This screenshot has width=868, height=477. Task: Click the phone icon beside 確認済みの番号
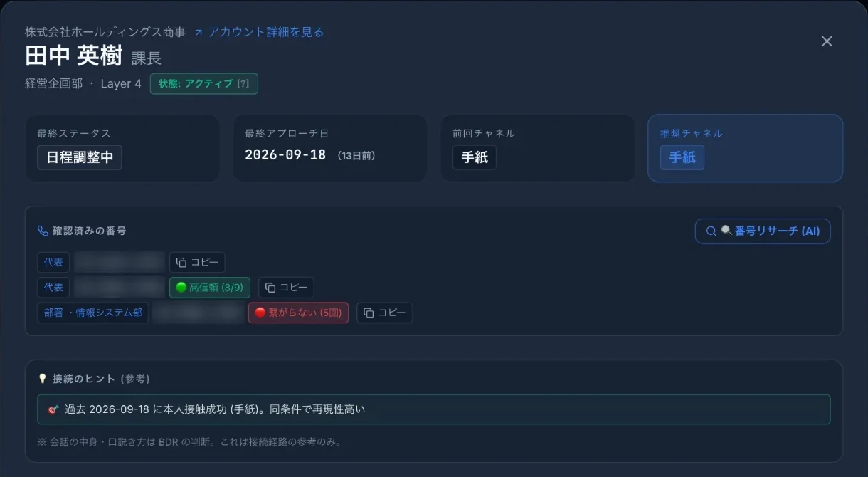click(x=43, y=231)
